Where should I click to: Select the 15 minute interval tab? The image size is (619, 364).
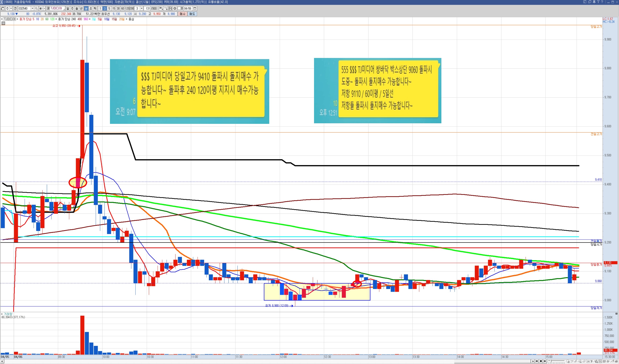tap(114, 8)
